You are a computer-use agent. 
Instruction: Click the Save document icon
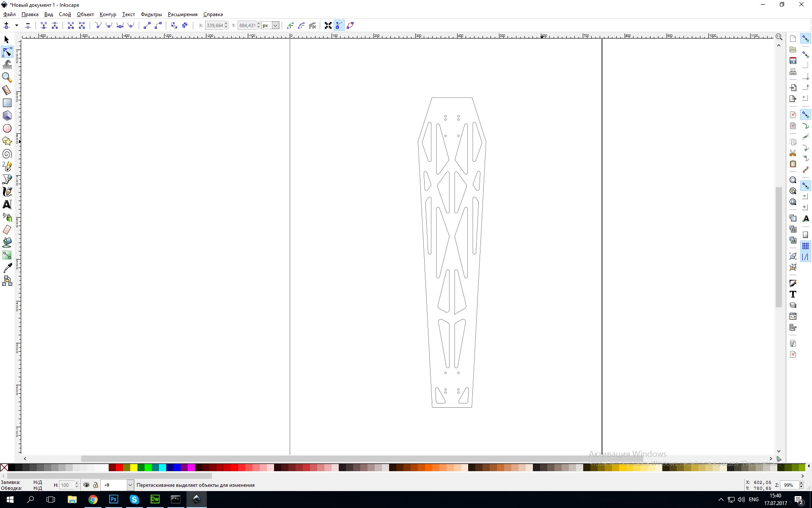[793, 61]
